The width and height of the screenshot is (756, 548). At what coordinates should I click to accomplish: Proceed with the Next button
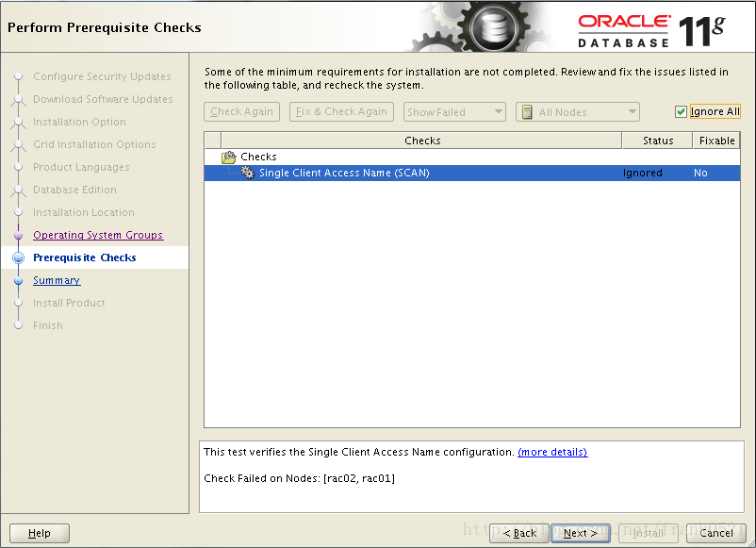[x=581, y=533]
